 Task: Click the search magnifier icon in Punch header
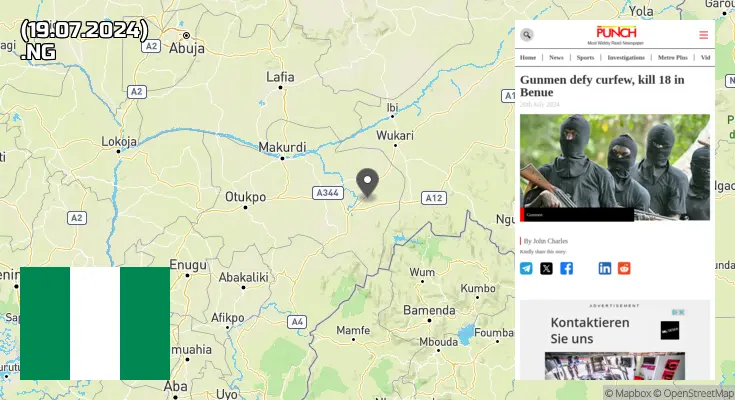pos(526,35)
